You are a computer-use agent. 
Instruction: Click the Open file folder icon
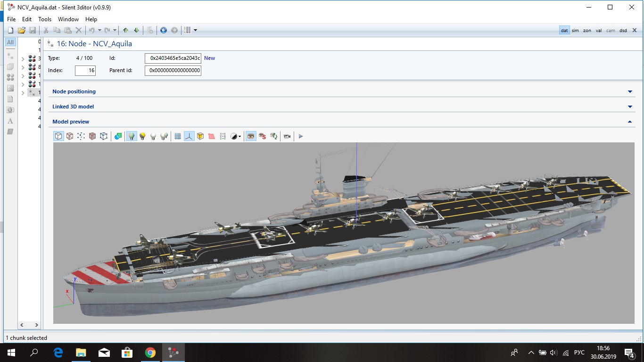[x=21, y=30]
